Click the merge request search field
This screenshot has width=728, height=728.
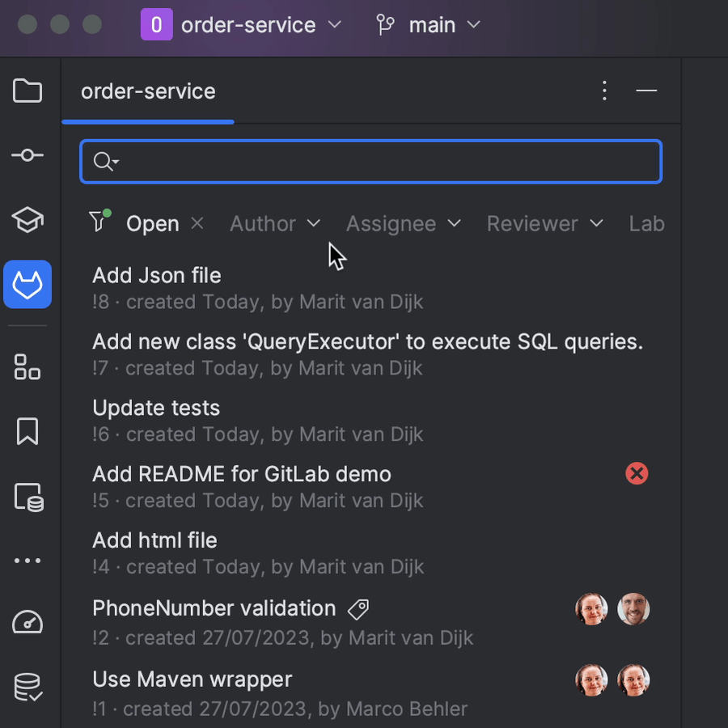[x=370, y=161]
